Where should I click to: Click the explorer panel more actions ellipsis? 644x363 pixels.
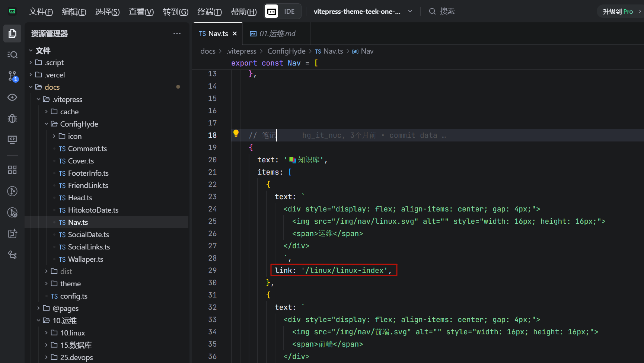pyautogui.click(x=177, y=34)
